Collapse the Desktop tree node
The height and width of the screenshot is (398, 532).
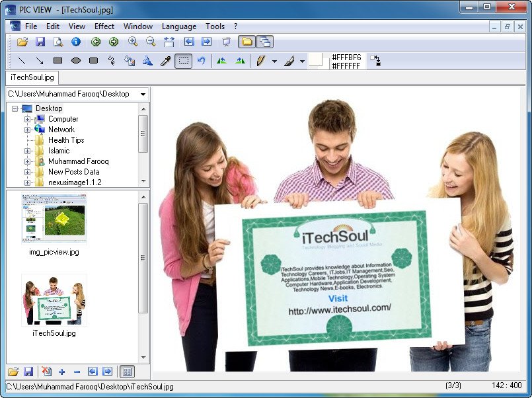pos(15,108)
